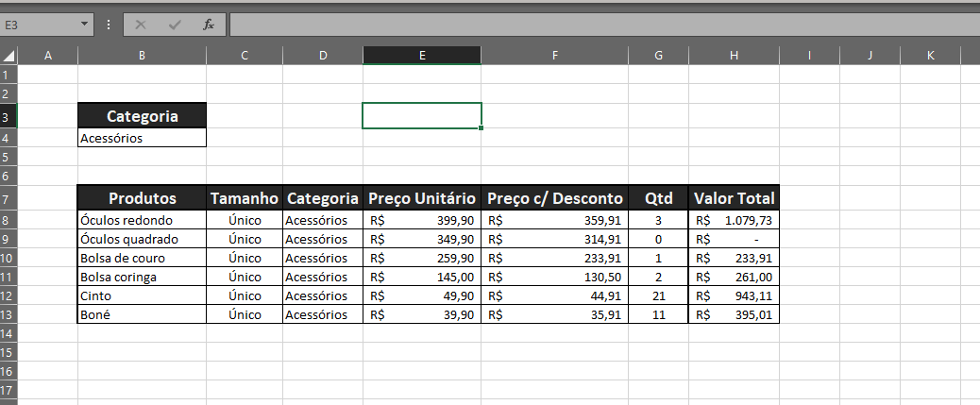Open the Name Box dropdown arrow

coord(85,25)
